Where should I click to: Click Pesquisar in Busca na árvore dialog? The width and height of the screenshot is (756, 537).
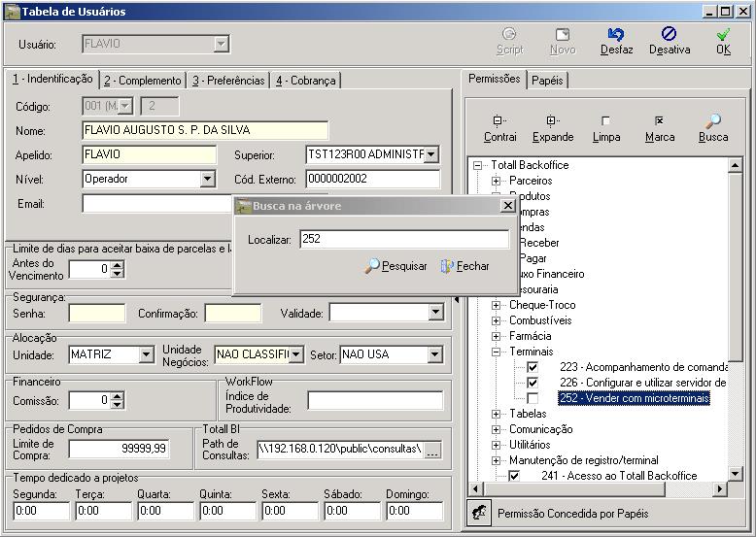coord(395,266)
